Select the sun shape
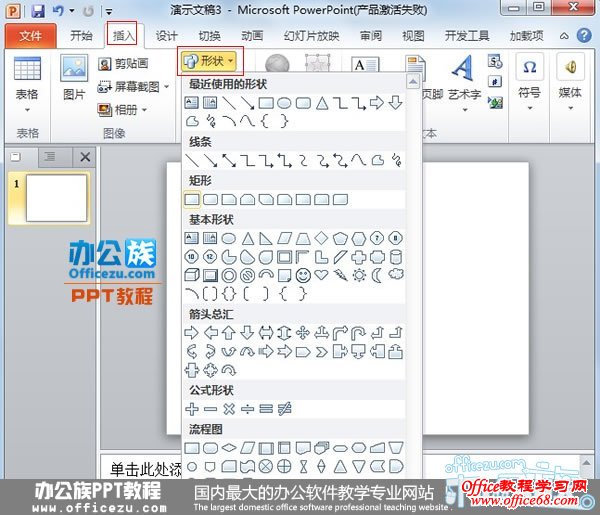 [359, 275]
